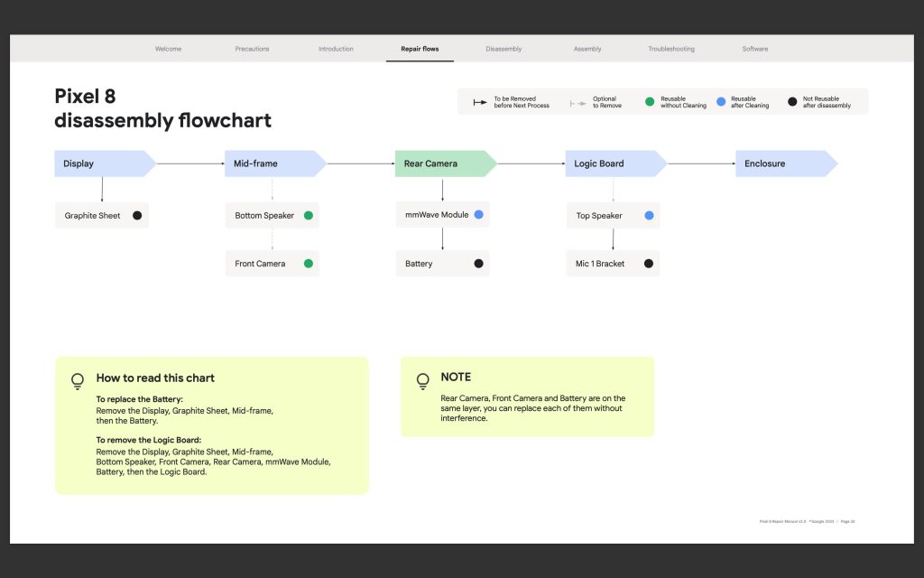Select the Precautions tab

252,49
